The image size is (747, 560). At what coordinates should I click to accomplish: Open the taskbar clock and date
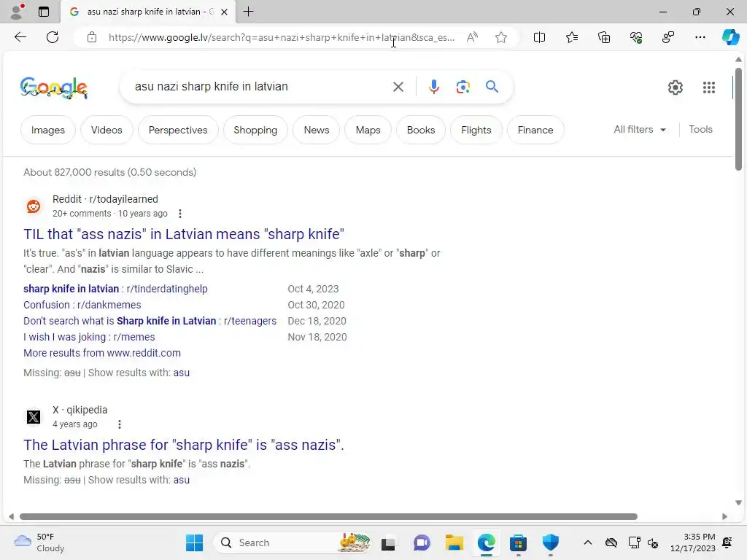click(x=693, y=542)
